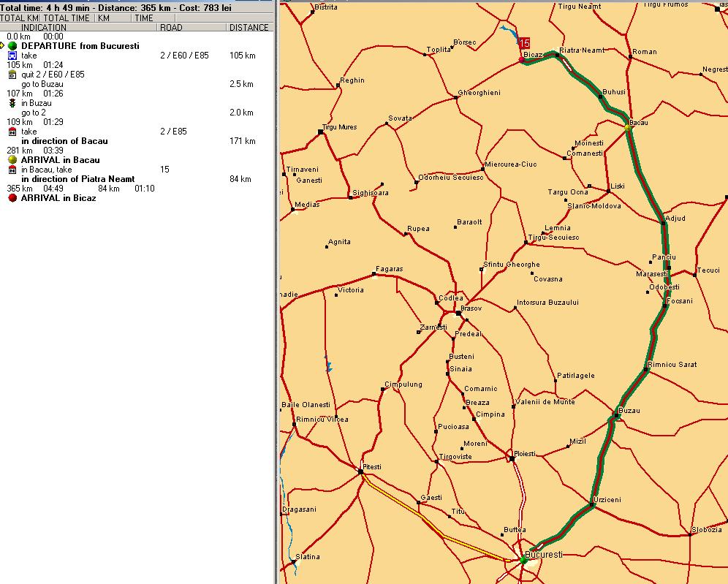This screenshot has height=584, width=728.
Task: Click the blue highway icon for E60 step
Action: coord(12,56)
